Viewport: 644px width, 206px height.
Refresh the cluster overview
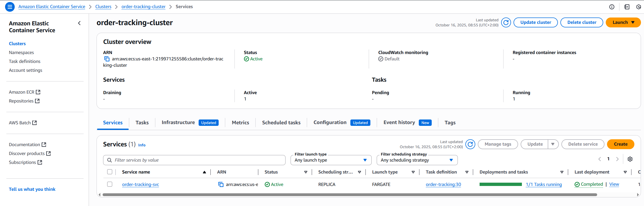click(506, 23)
